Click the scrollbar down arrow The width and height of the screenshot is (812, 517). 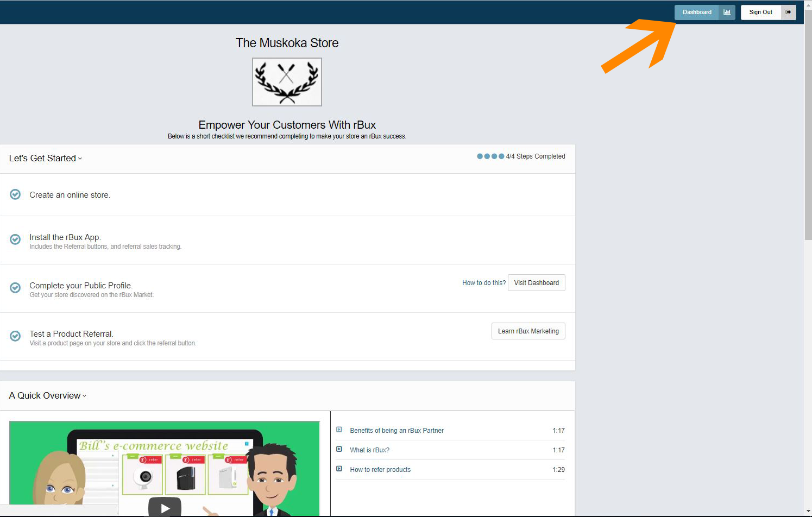(x=808, y=512)
